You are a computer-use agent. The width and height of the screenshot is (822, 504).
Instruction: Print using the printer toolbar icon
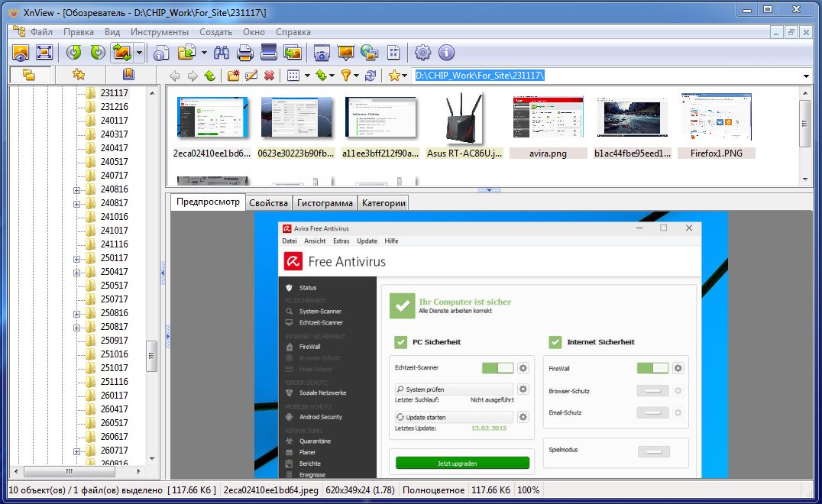click(244, 53)
